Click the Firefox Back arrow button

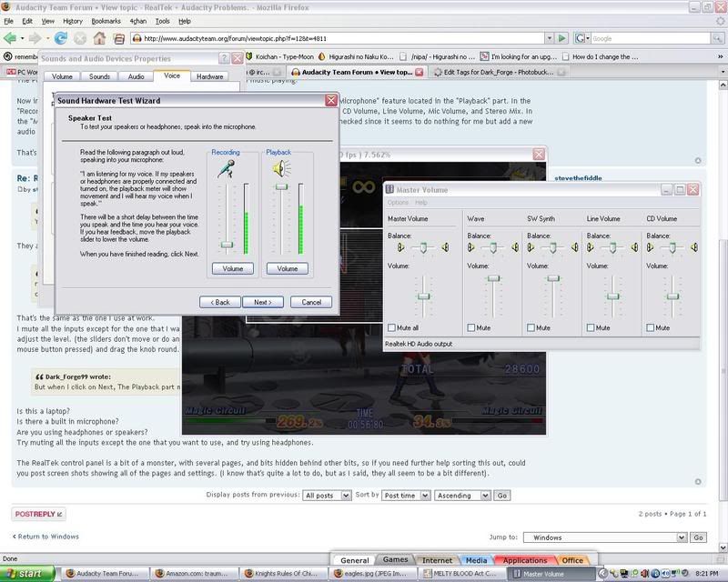pyautogui.click(x=11, y=38)
